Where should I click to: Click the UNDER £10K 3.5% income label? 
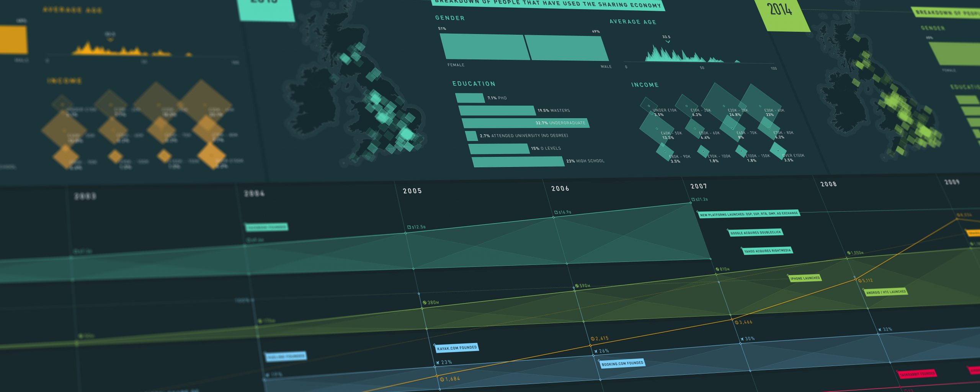665,112
